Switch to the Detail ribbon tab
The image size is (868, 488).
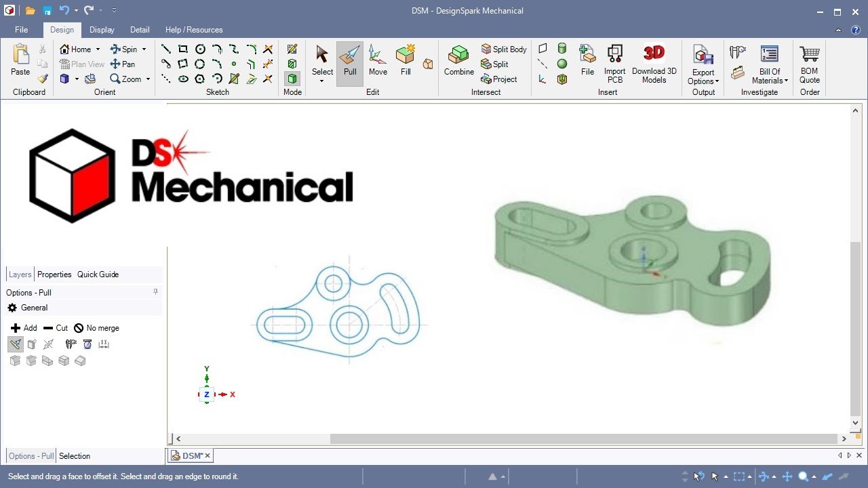click(140, 30)
